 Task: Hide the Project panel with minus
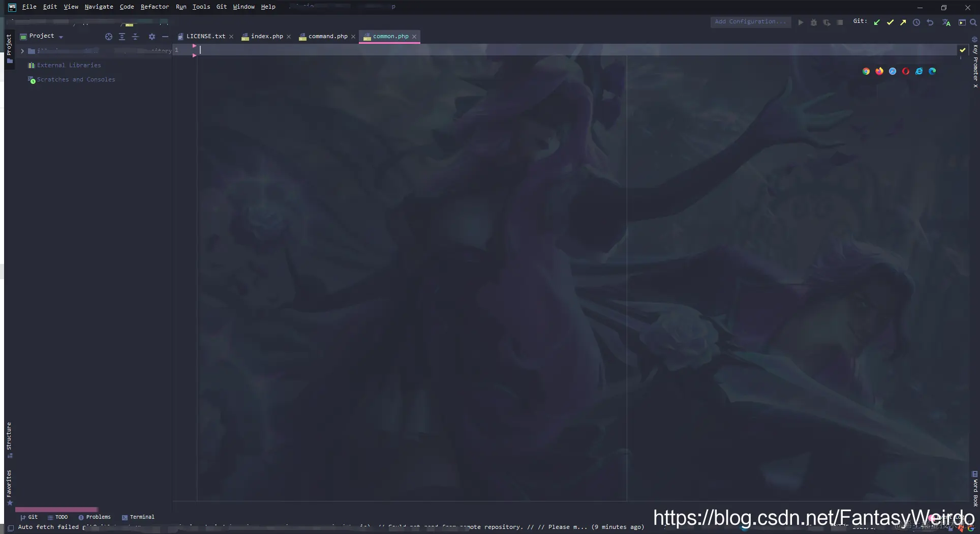pos(165,37)
